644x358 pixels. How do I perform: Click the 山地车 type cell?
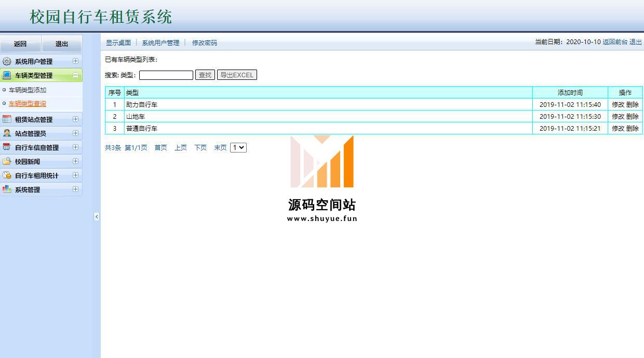[x=328, y=116]
